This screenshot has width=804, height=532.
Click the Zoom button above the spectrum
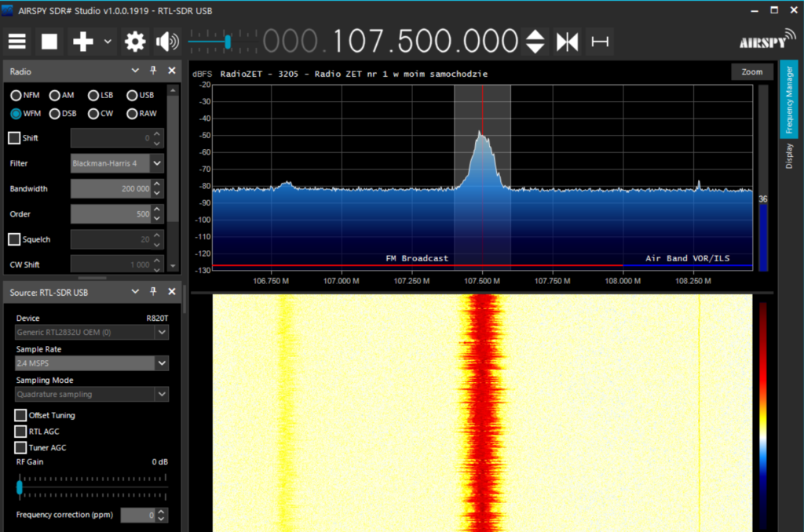[751, 71]
